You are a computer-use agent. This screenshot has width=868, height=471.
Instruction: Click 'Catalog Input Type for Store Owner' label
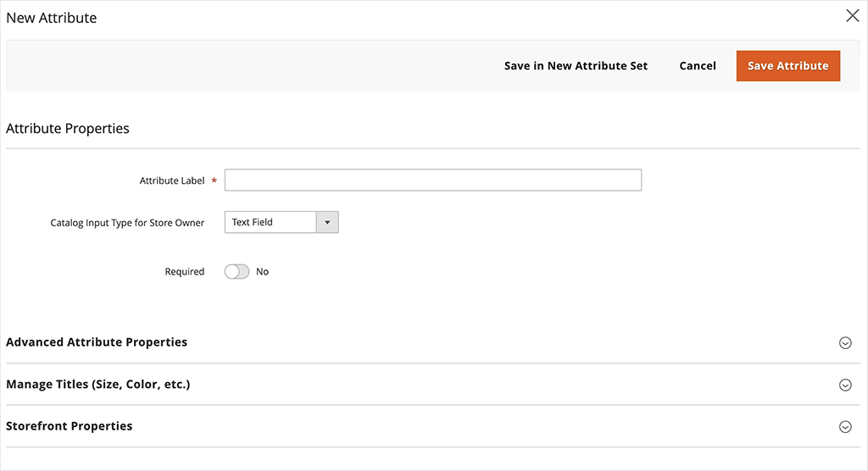(x=127, y=223)
